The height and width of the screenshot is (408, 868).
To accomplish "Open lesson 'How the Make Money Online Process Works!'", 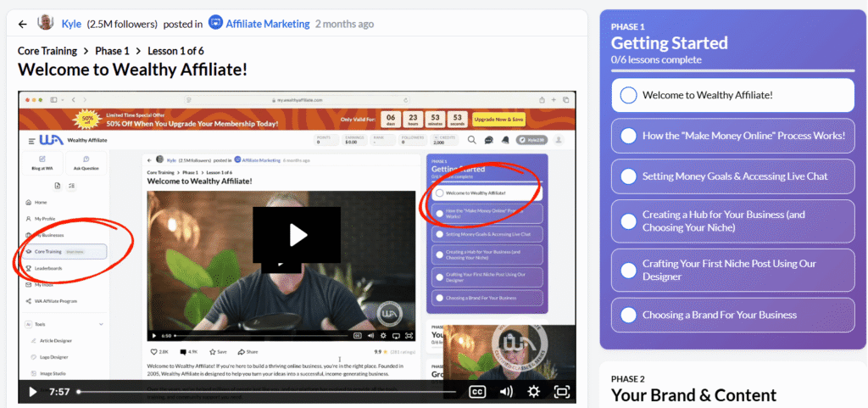I will 733,136.
